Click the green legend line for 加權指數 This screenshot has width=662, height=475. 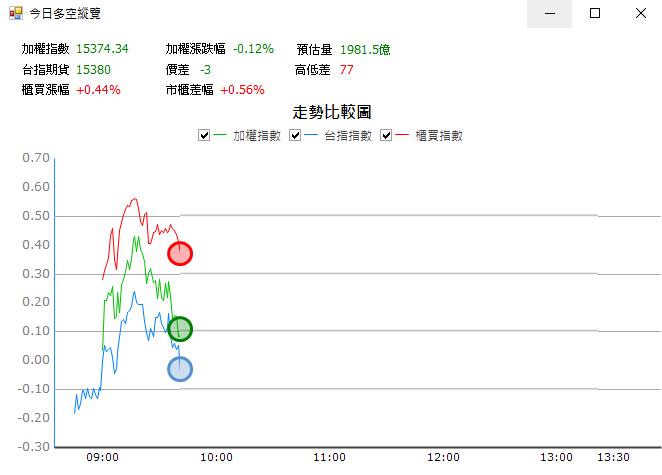pos(220,135)
